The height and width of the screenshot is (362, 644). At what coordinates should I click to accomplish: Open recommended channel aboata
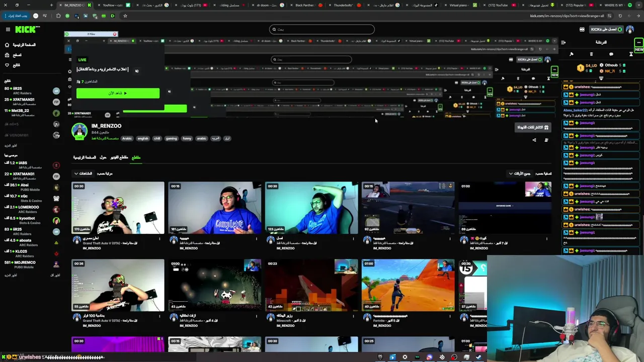32,242
